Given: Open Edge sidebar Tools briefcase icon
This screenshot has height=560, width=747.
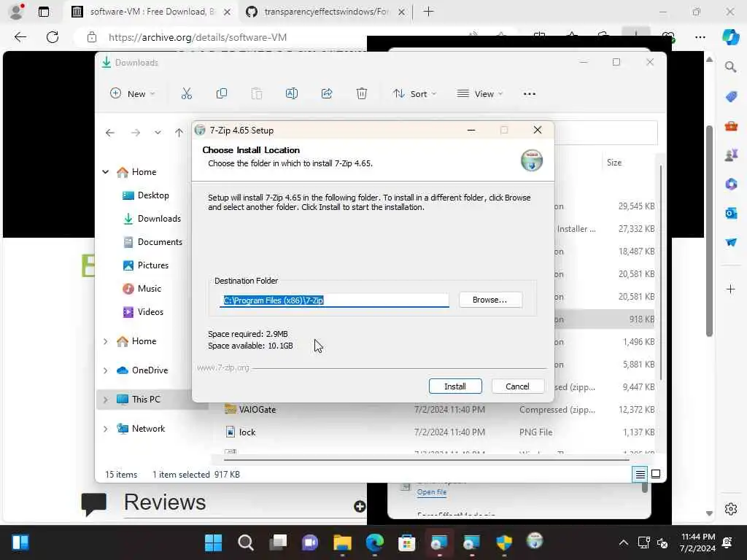Looking at the screenshot, I should click(x=731, y=126).
